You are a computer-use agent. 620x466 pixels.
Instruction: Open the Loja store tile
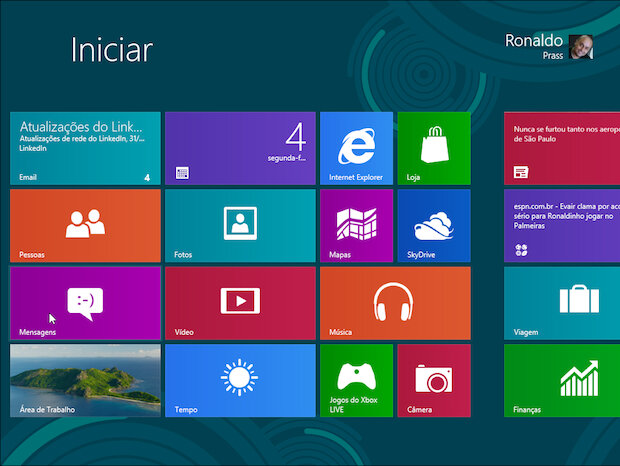pos(434,148)
